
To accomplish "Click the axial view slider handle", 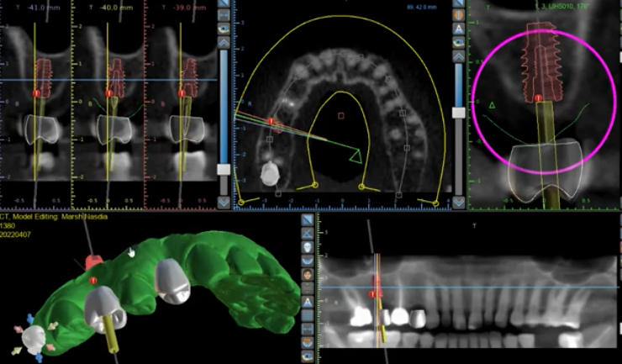I will click(x=458, y=112).
